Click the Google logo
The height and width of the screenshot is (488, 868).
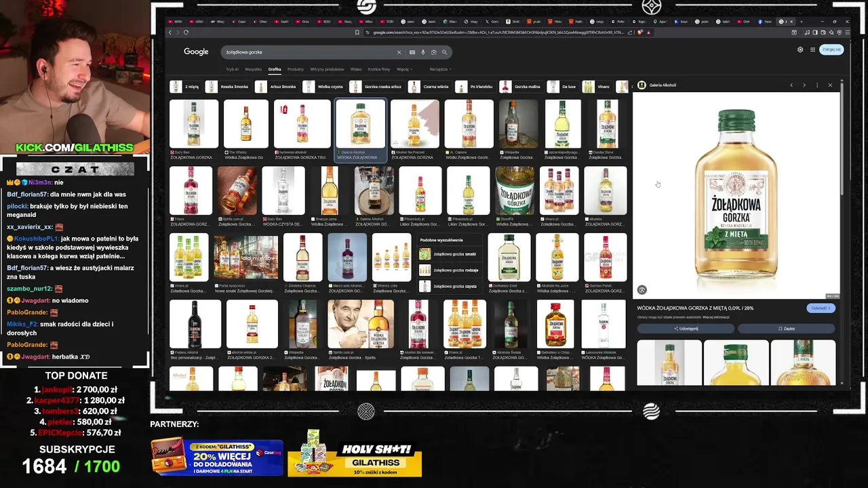tap(196, 52)
